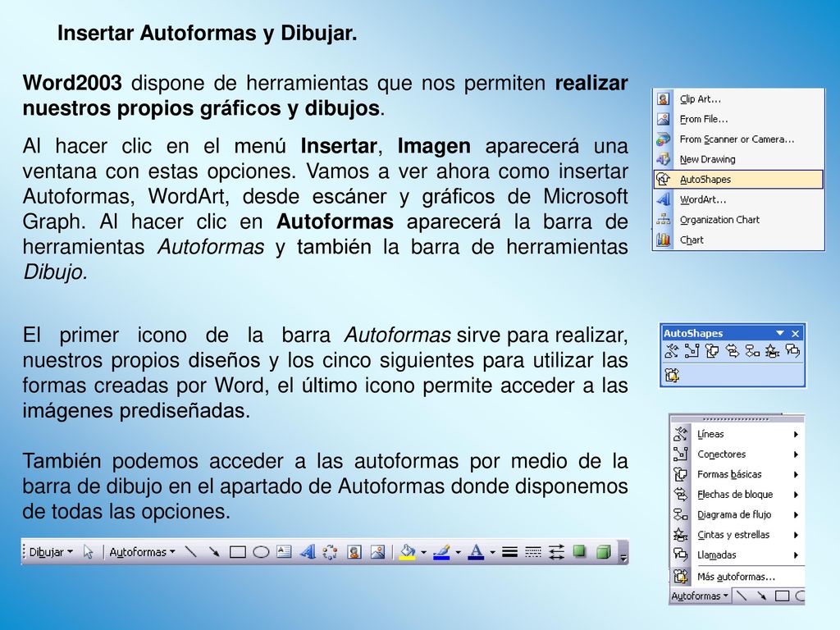The image size is (840, 630).
Task: Select Line tool on the drawing toolbar
Action: coord(190,552)
